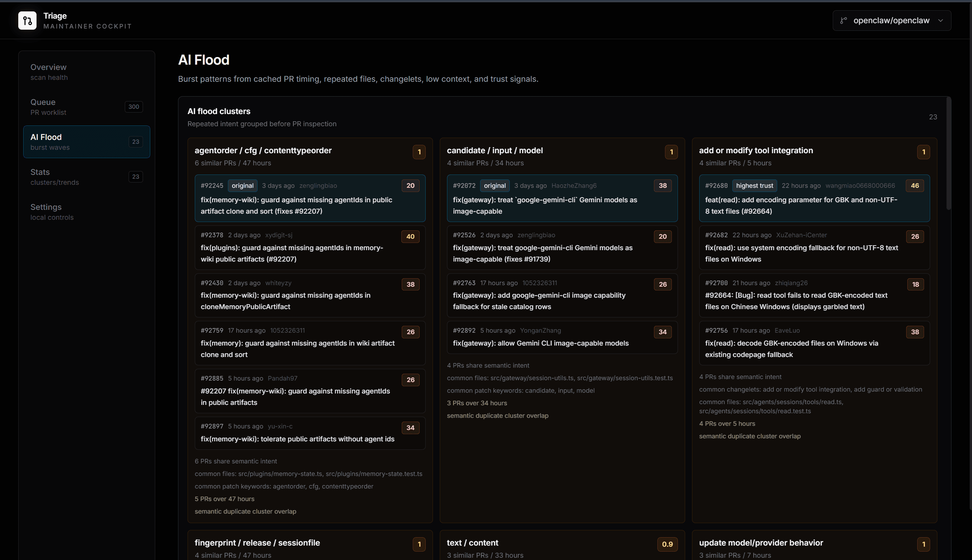Go to the Queue PR worklist

(87, 107)
